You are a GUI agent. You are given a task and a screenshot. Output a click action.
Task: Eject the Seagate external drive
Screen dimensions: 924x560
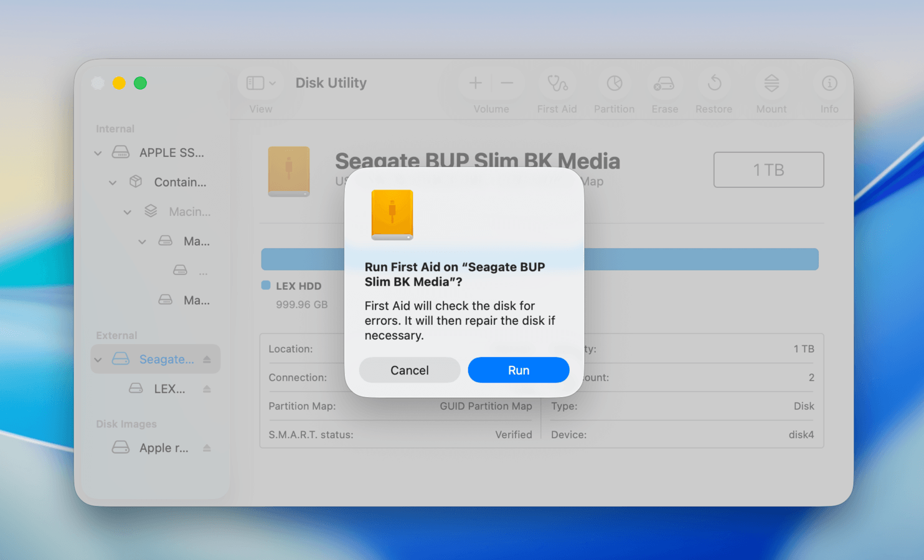[207, 359]
